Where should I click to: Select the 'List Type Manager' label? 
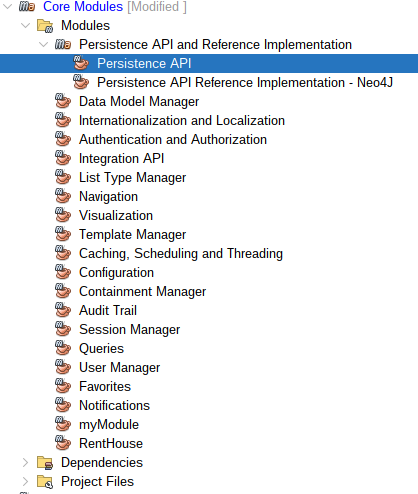[x=132, y=178]
